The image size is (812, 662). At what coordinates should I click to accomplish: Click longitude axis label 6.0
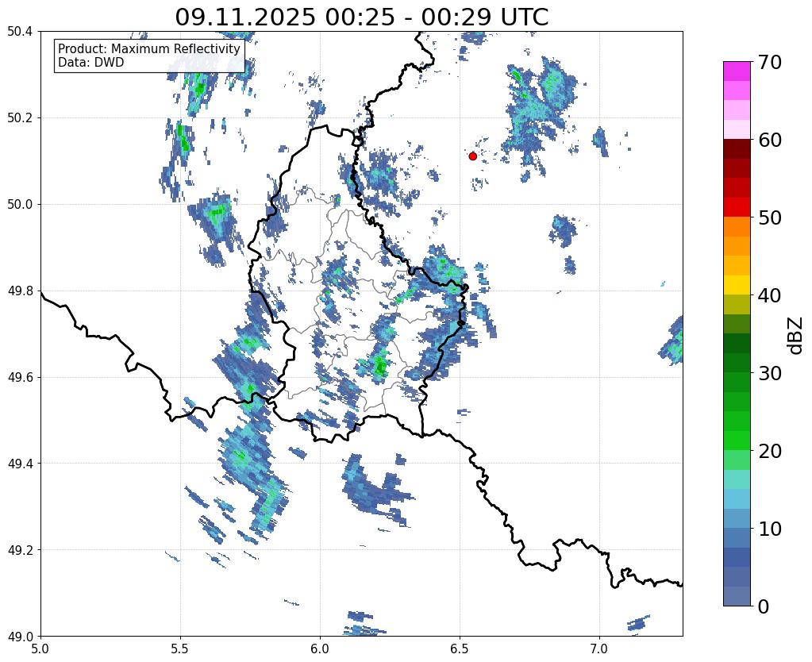click(x=320, y=649)
